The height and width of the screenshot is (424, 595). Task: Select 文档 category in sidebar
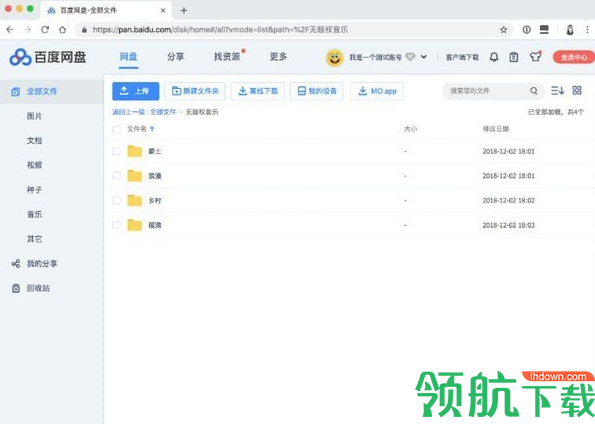pos(34,141)
